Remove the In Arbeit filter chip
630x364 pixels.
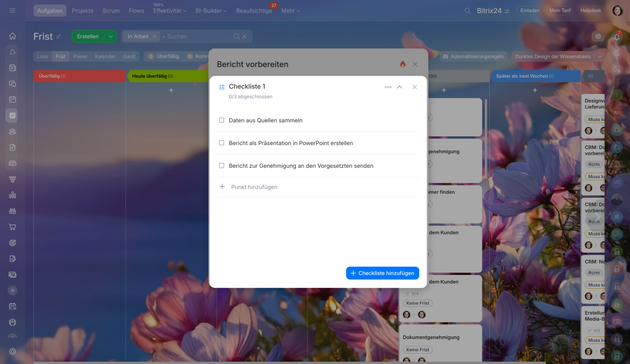[x=155, y=36]
